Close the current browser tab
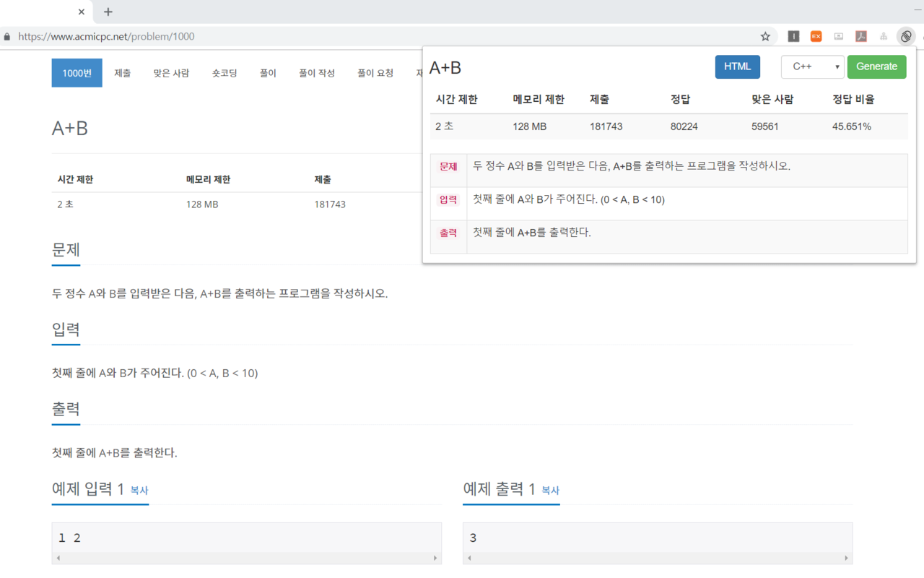 (82, 12)
